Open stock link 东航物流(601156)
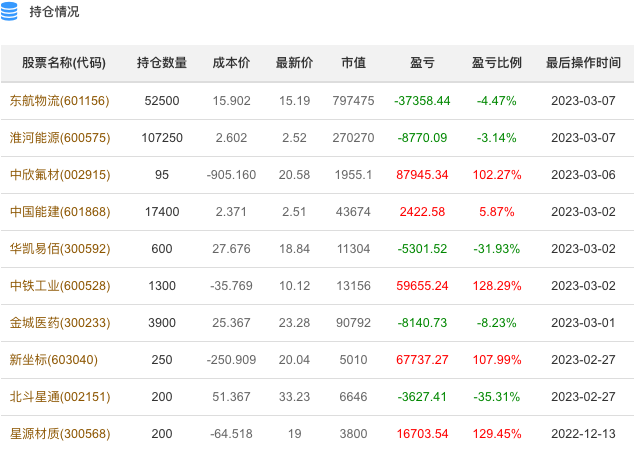This screenshot has width=635, height=456. 60,100
